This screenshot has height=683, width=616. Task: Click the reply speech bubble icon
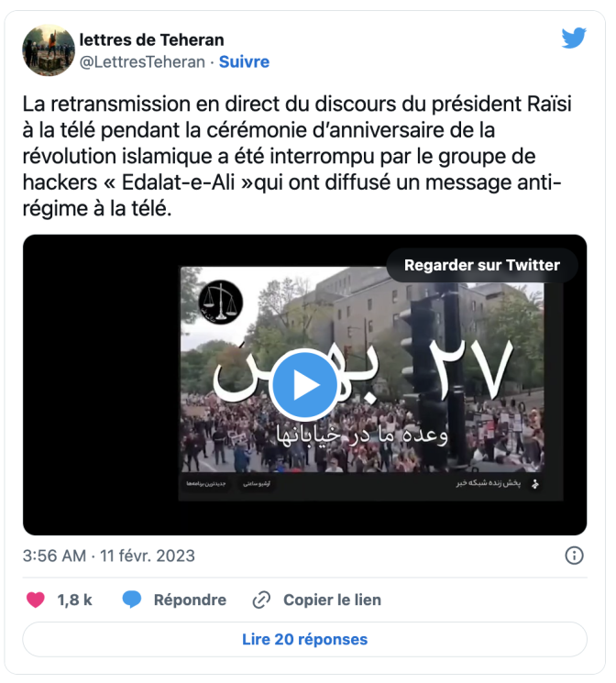132,600
